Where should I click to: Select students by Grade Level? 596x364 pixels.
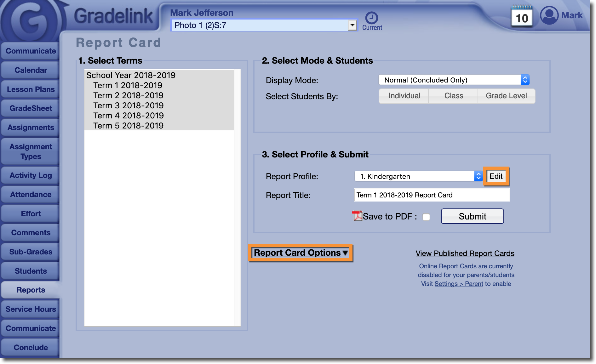pyautogui.click(x=506, y=96)
